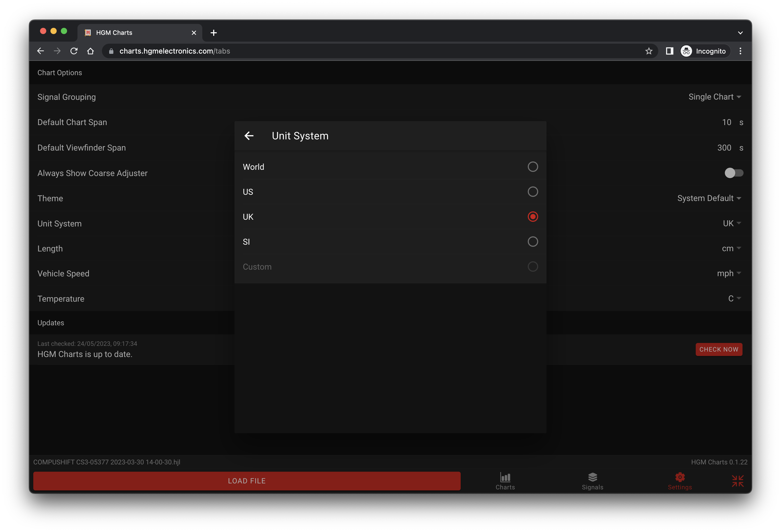
Task: Click the browser back arrow
Action: pyautogui.click(x=41, y=51)
